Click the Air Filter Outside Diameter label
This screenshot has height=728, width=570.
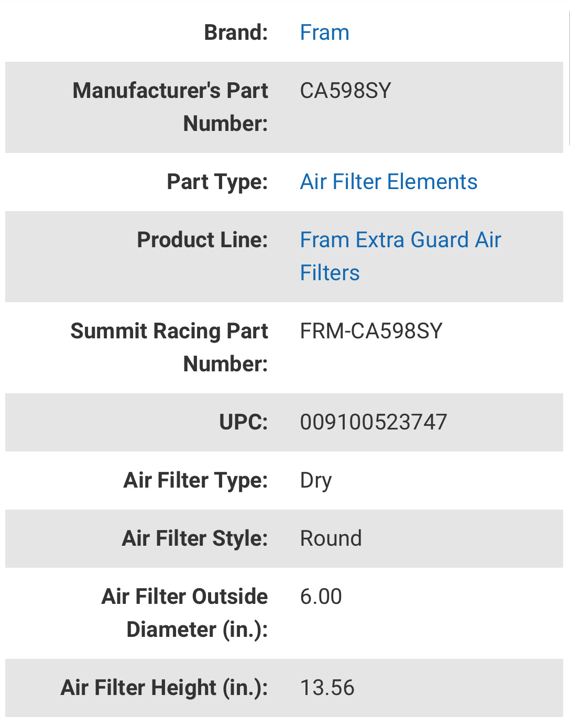[184, 613]
